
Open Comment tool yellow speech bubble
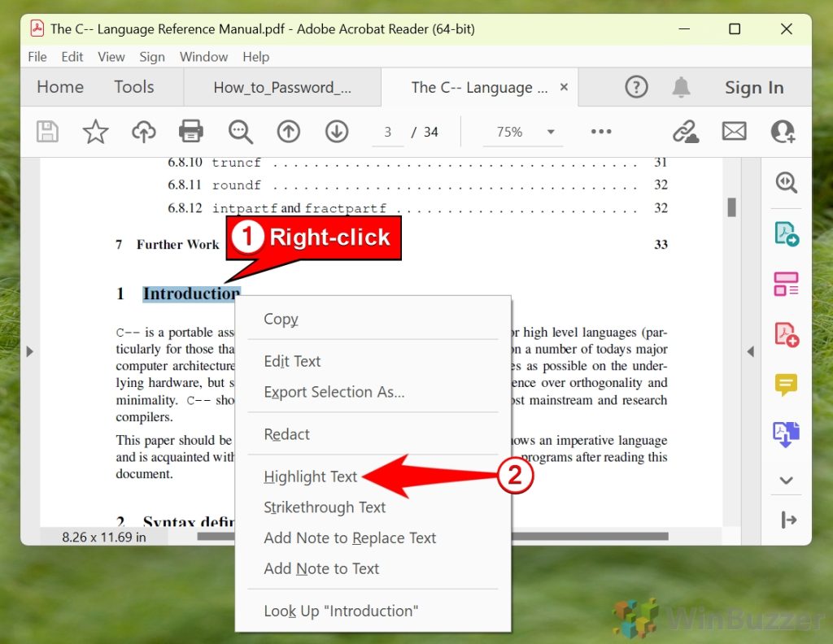click(787, 385)
